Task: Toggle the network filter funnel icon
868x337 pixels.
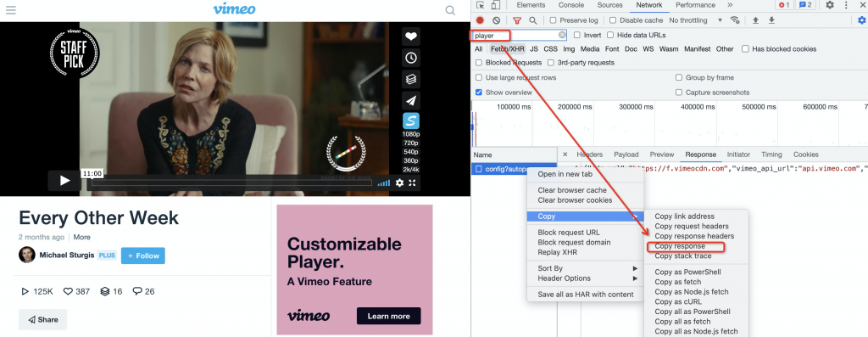Action: click(x=517, y=20)
